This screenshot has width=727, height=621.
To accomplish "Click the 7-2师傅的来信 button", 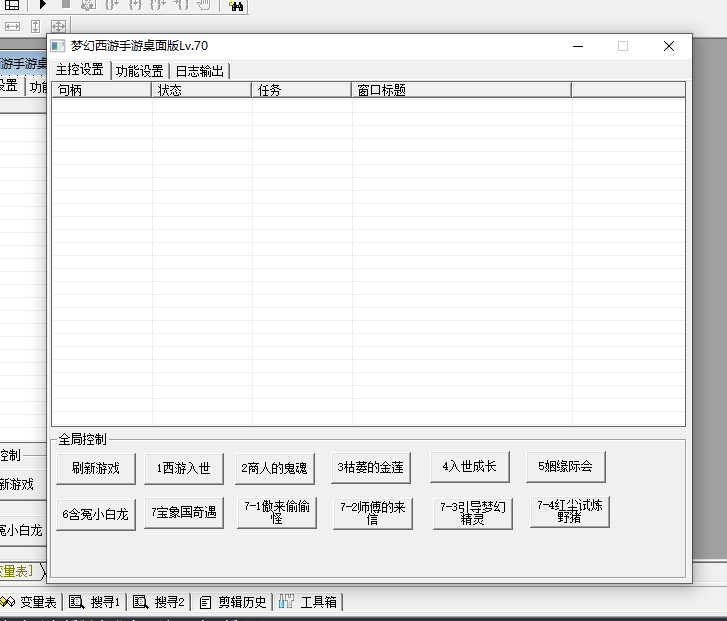I will (372, 513).
